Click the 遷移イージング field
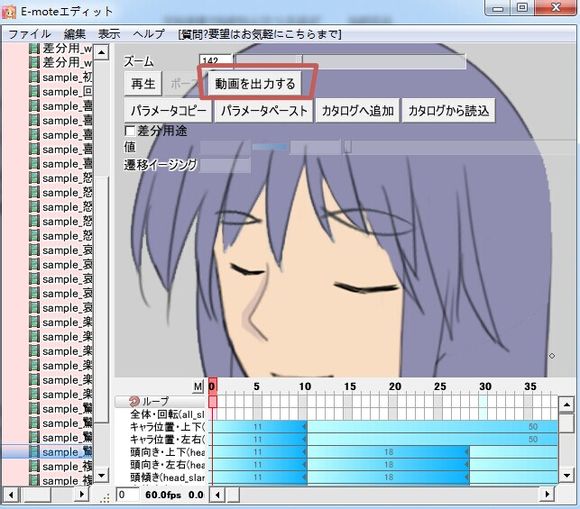 click(225, 165)
